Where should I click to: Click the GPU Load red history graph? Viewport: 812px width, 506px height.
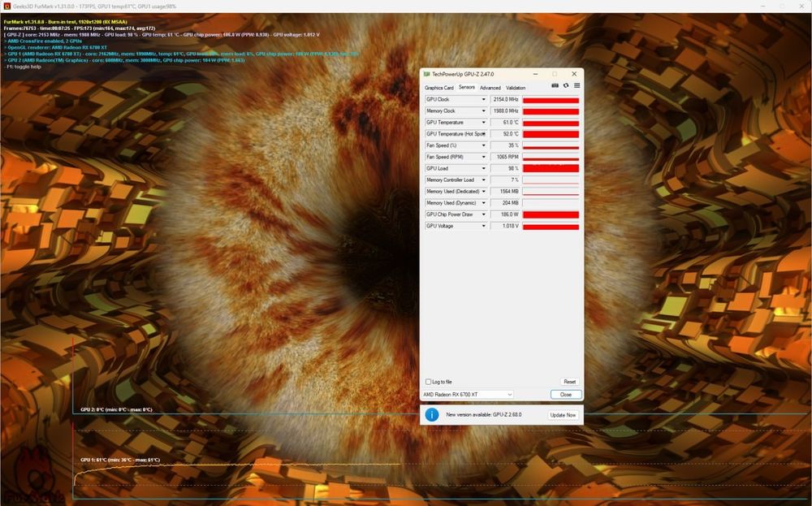[x=551, y=168]
